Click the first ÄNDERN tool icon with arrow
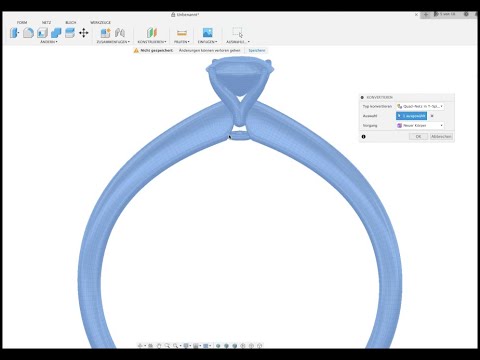The image size is (480, 360). (x=14, y=33)
